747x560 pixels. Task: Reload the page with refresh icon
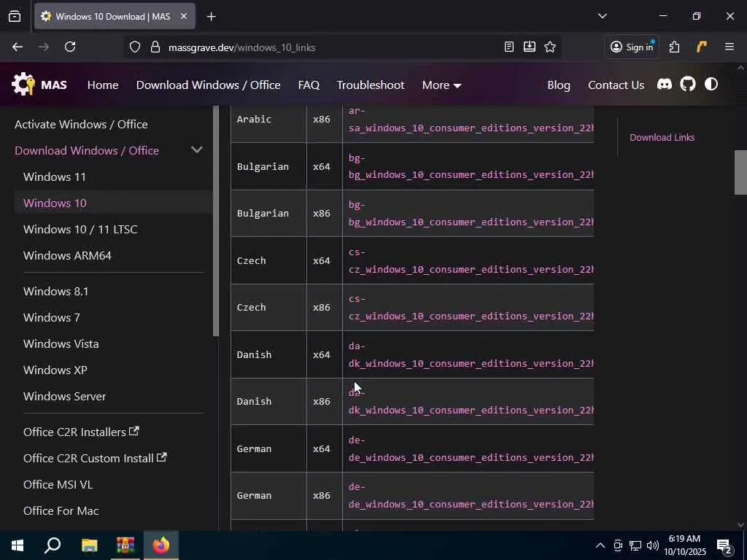coord(70,47)
